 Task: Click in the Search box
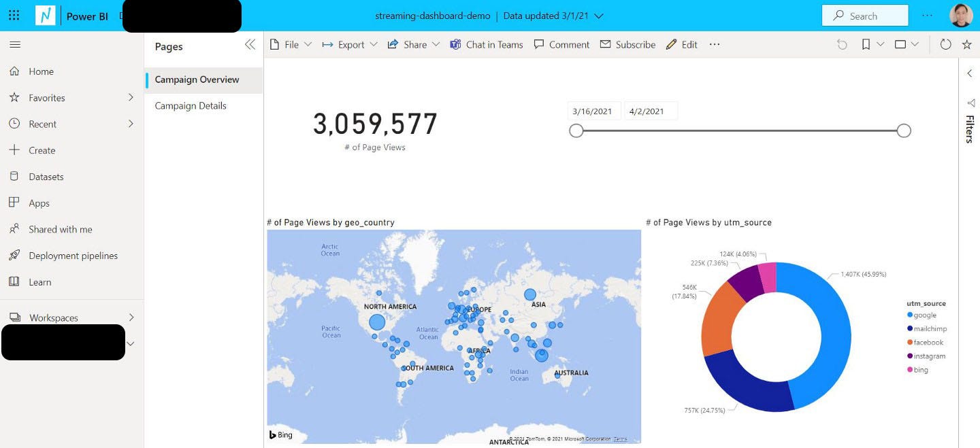click(x=864, y=16)
